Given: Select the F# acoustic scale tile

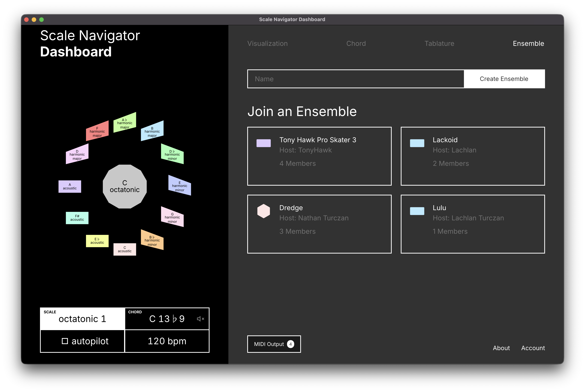Looking at the screenshot, I should (x=77, y=218).
